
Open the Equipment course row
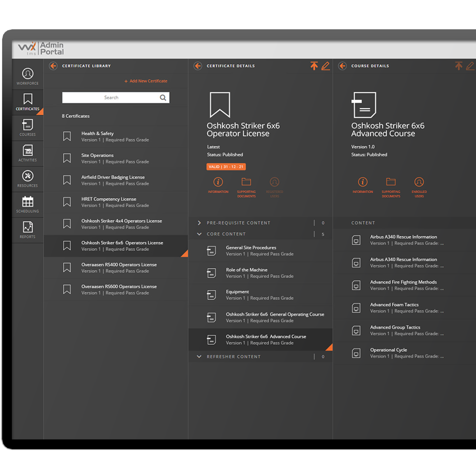pyautogui.click(x=260, y=295)
